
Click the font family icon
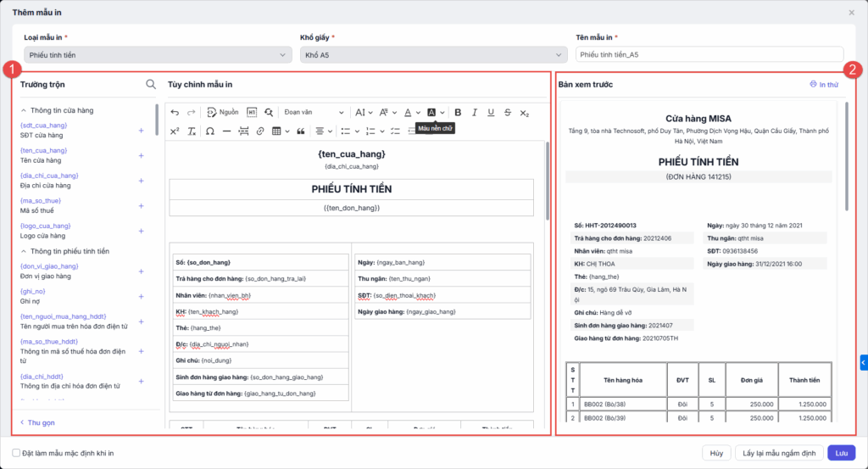[x=384, y=113]
